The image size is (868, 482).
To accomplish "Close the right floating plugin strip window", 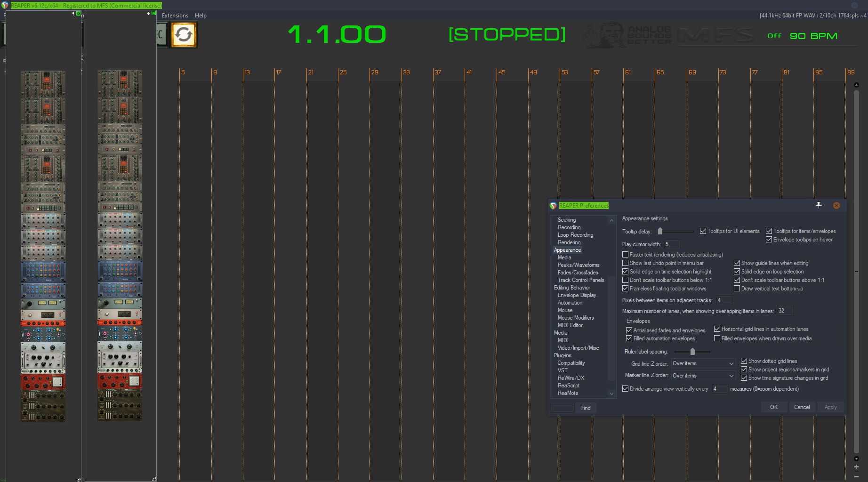I will tap(154, 13).
